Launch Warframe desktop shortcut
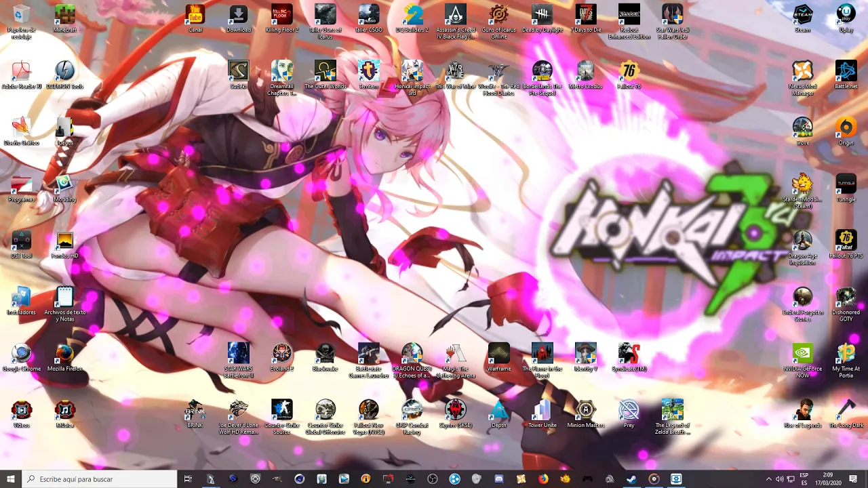Screen dimensions: 868x488 pos(499,357)
